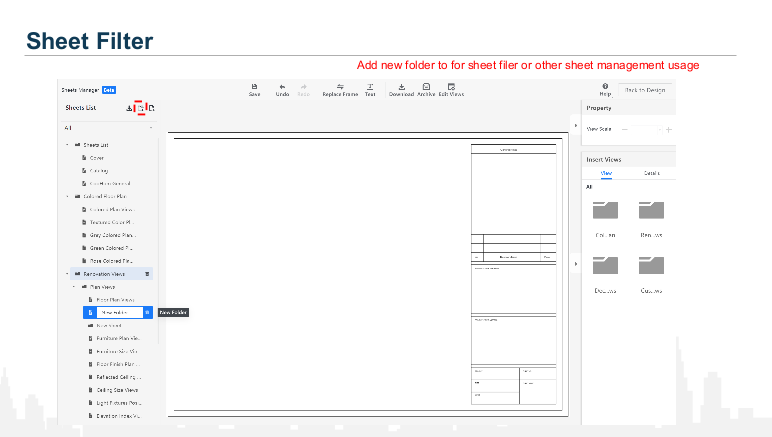The image size is (772, 437).
Task: Collapse the Plan Views subfolder
Action: pyautogui.click(x=73, y=286)
